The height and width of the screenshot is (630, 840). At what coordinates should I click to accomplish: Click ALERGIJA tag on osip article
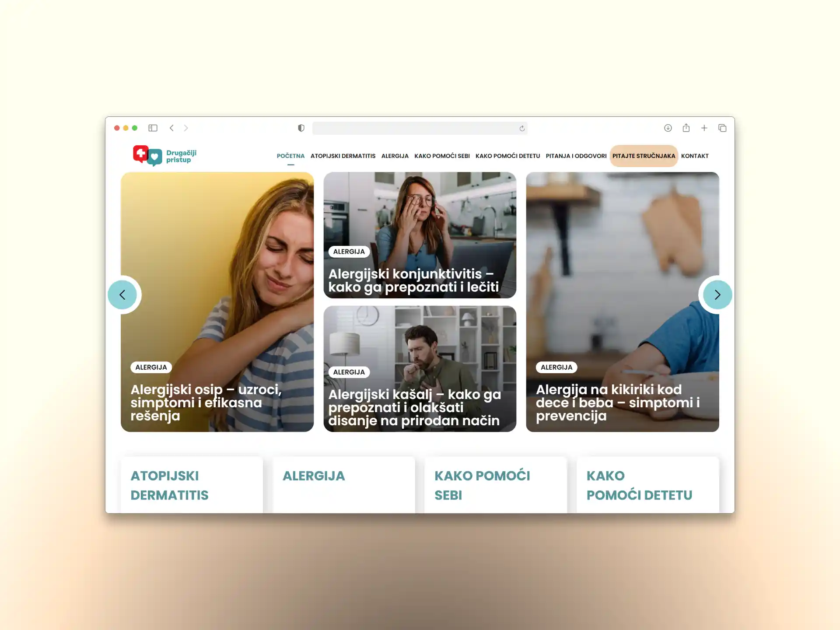(x=151, y=367)
